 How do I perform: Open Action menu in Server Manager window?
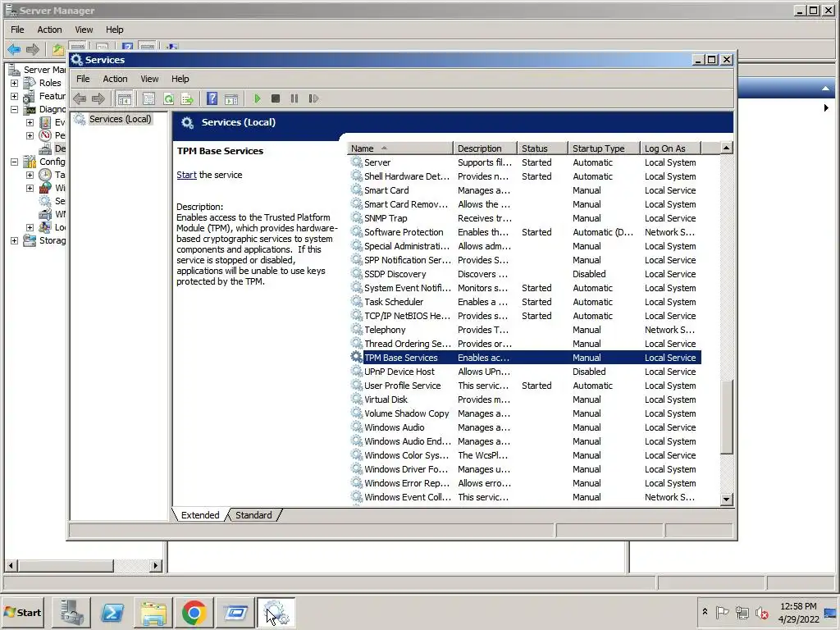click(49, 30)
